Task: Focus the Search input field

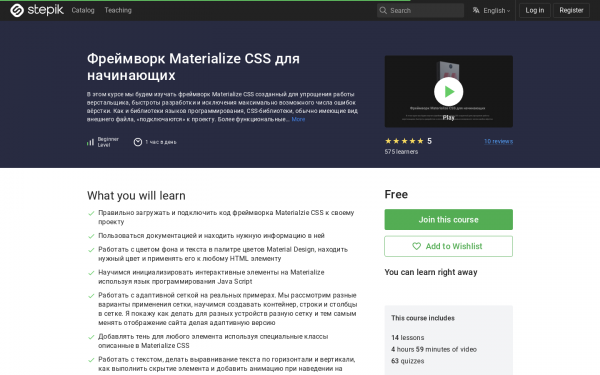Action: (x=420, y=10)
